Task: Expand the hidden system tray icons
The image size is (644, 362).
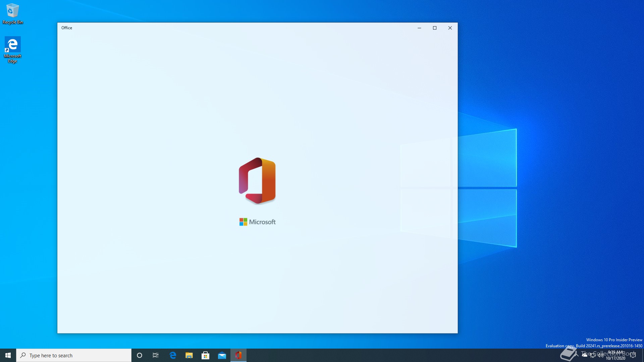Action: click(577, 355)
